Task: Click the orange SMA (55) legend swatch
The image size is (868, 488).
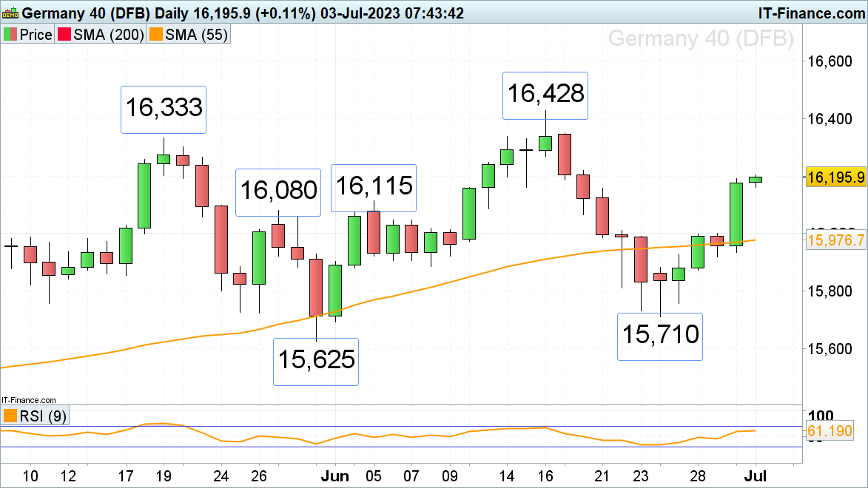Action: click(156, 34)
